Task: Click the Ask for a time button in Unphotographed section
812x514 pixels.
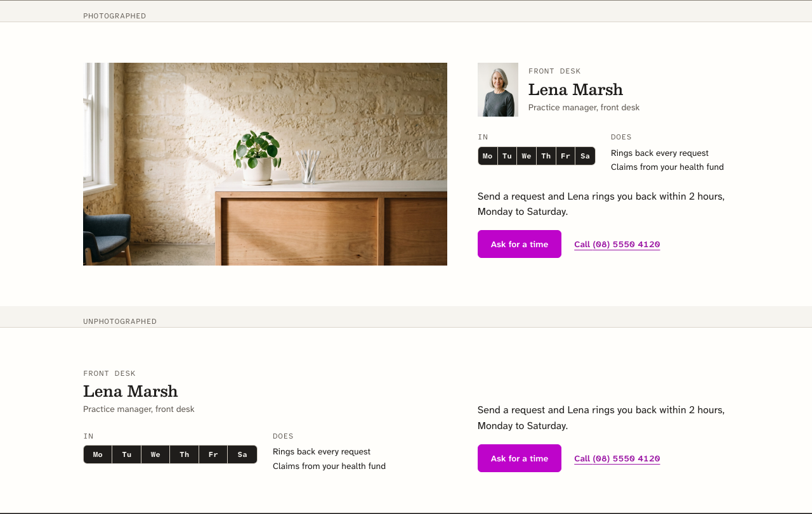Action: [x=520, y=458]
